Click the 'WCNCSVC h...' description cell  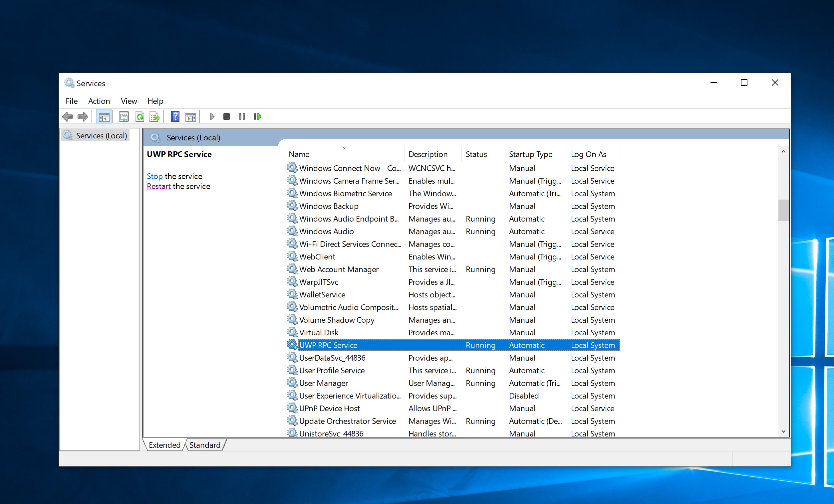(x=431, y=168)
